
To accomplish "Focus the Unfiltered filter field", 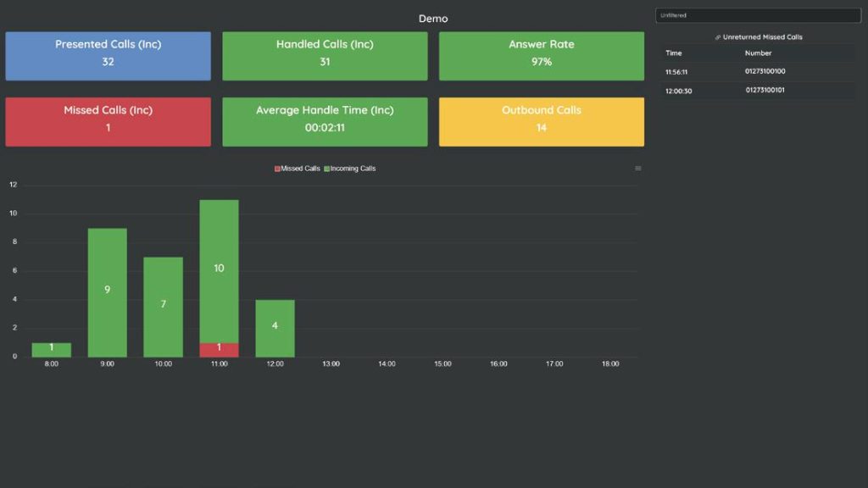I will [x=758, y=15].
